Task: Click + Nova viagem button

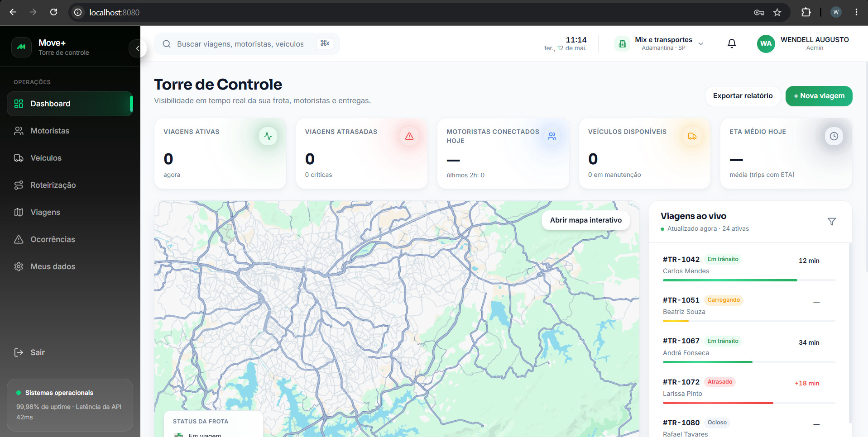Action: tap(819, 96)
